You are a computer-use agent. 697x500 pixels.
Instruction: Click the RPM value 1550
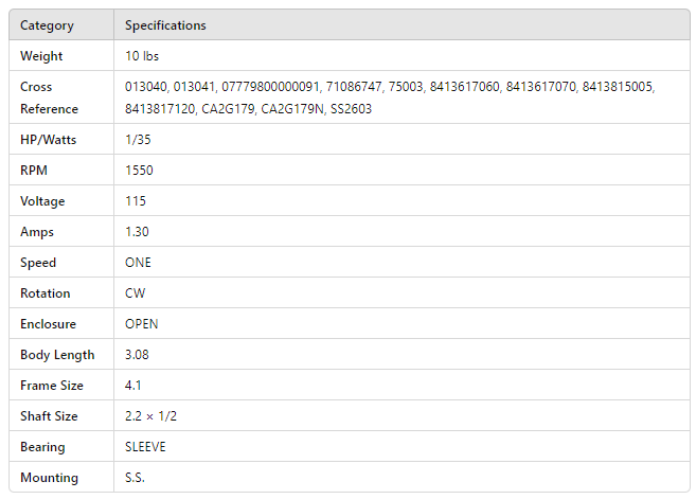139,171
